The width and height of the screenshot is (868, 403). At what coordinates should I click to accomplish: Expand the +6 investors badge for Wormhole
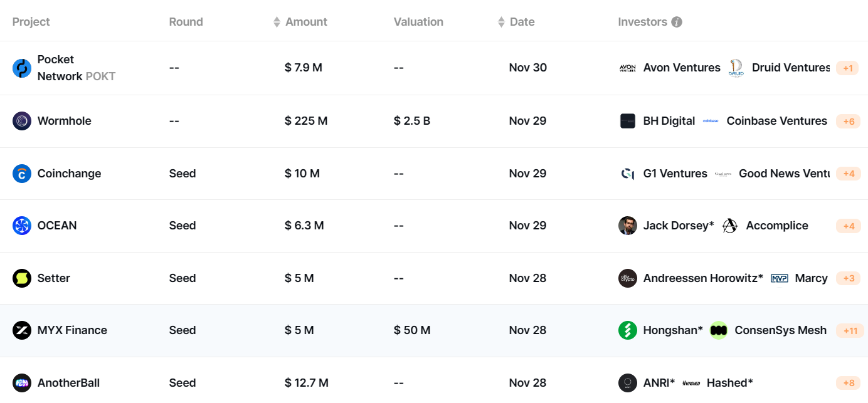pyautogui.click(x=847, y=121)
